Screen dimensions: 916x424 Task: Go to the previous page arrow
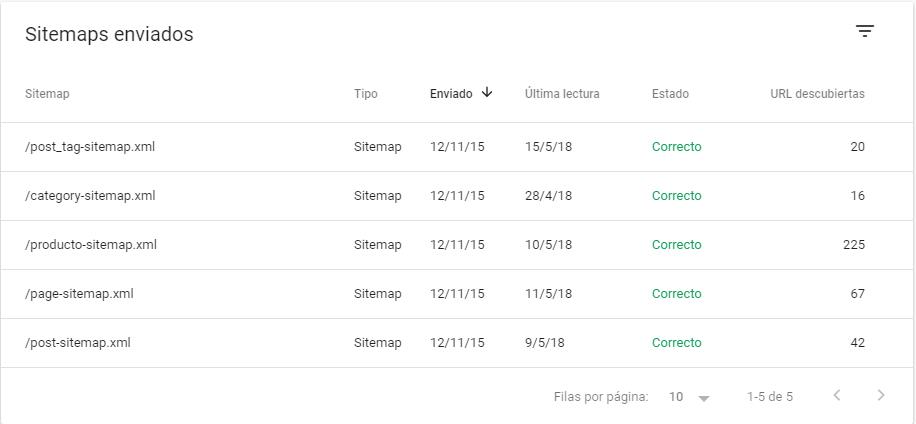tap(837, 396)
